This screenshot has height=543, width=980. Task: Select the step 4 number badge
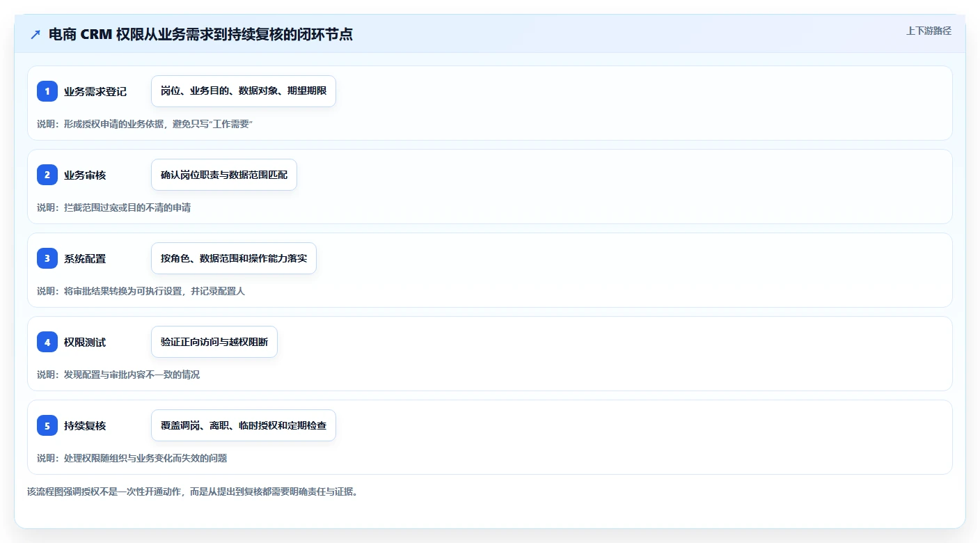point(47,342)
